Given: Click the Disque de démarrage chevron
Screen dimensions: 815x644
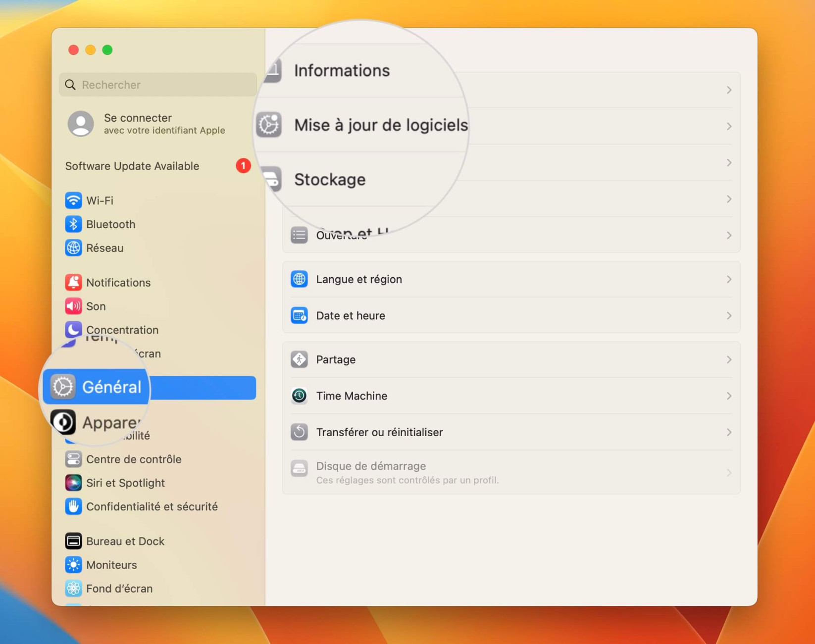Looking at the screenshot, I should coord(729,473).
